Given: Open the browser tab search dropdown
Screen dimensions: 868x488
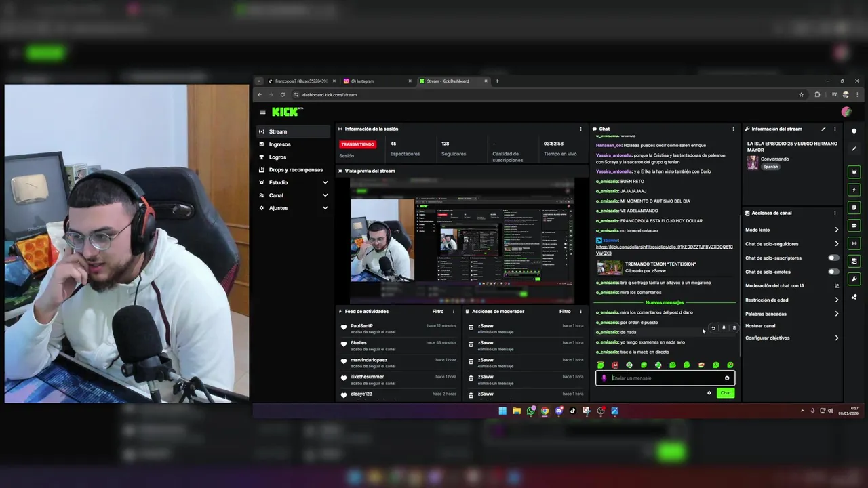Looking at the screenshot, I should (x=258, y=81).
